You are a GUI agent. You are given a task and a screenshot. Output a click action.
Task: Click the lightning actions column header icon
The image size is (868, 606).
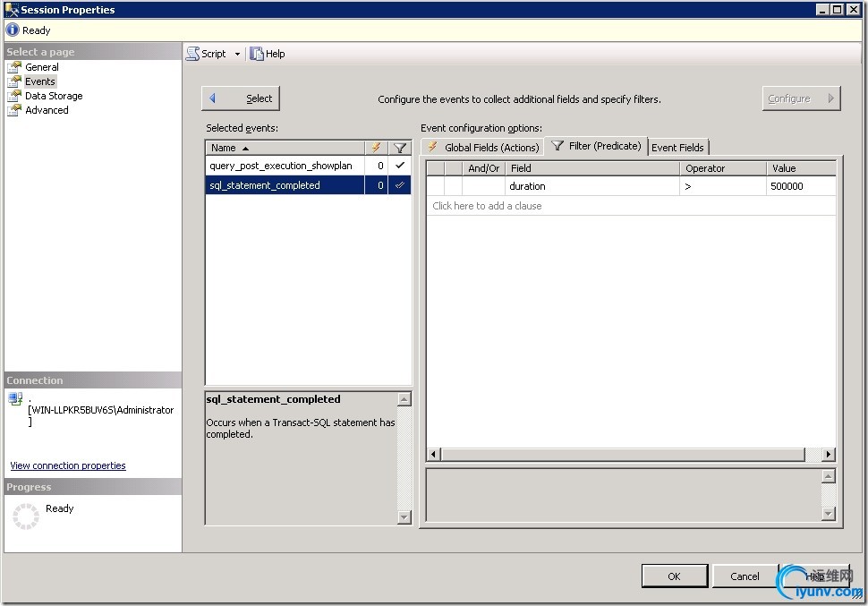pyautogui.click(x=376, y=148)
